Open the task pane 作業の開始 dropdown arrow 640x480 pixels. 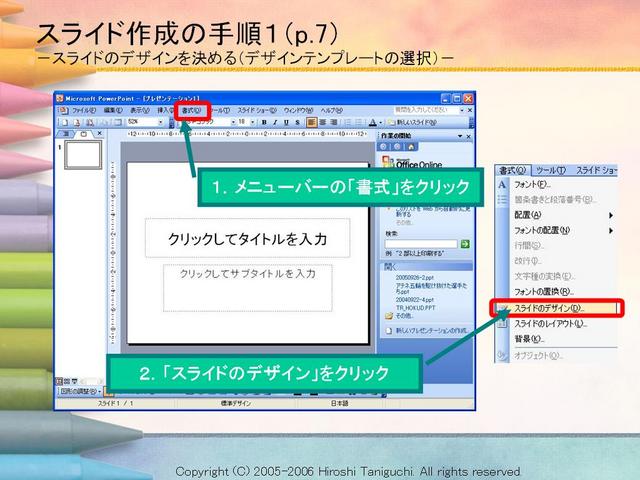[460, 136]
